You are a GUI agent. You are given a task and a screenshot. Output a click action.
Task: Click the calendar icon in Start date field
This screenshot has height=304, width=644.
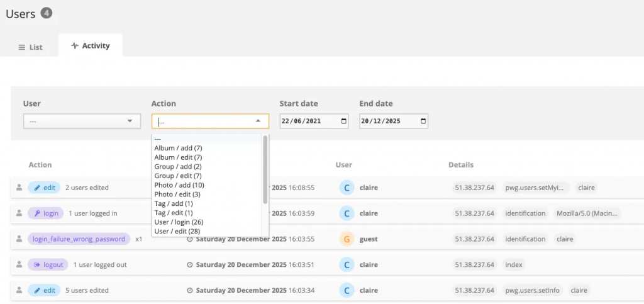pos(343,121)
